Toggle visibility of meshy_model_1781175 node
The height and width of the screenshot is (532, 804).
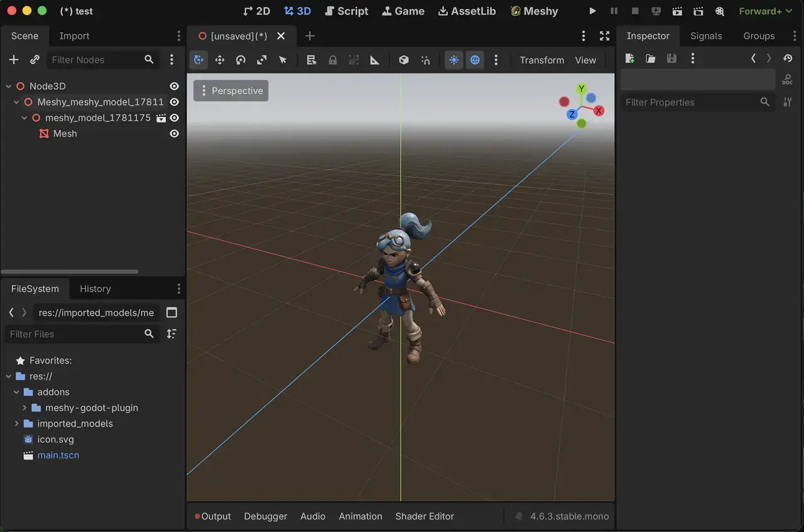tap(175, 117)
